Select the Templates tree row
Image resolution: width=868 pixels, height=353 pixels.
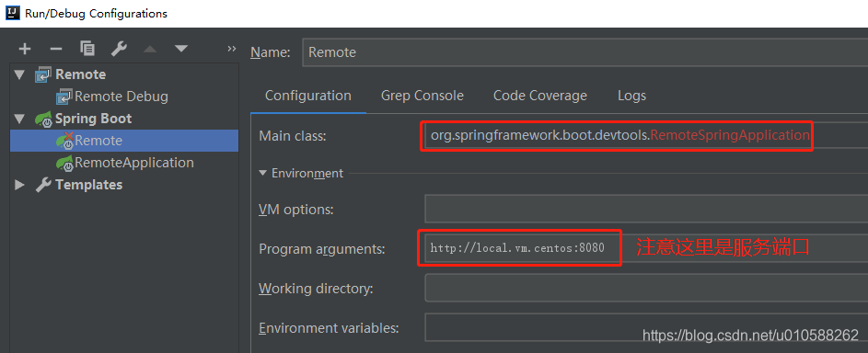point(124,185)
